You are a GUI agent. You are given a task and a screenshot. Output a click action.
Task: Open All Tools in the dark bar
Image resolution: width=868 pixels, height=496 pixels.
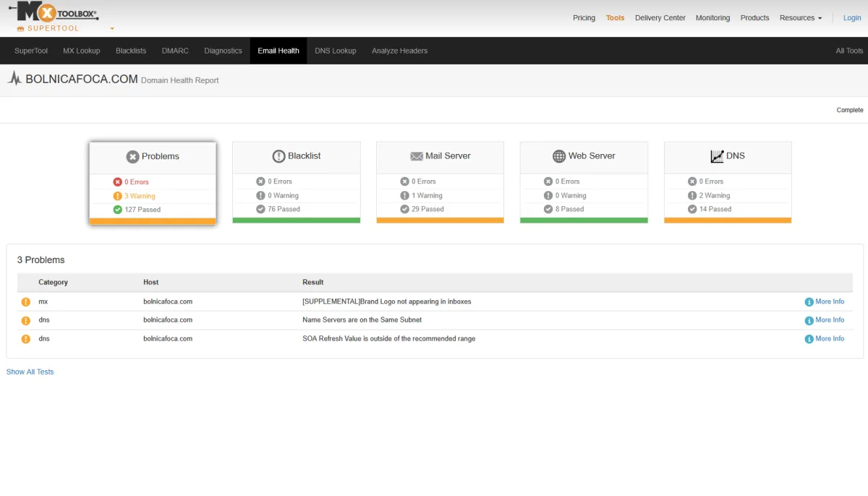coord(849,51)
